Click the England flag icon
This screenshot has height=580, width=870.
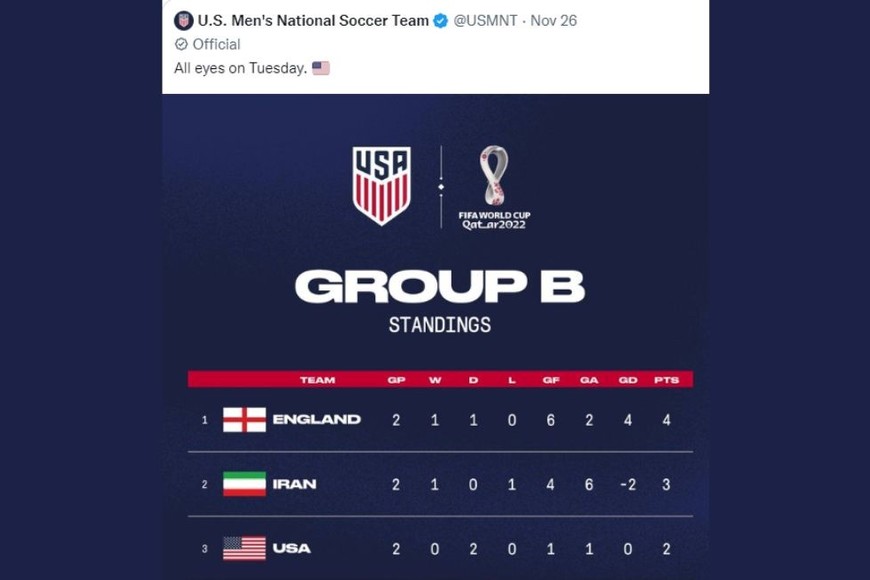point(244,419)
